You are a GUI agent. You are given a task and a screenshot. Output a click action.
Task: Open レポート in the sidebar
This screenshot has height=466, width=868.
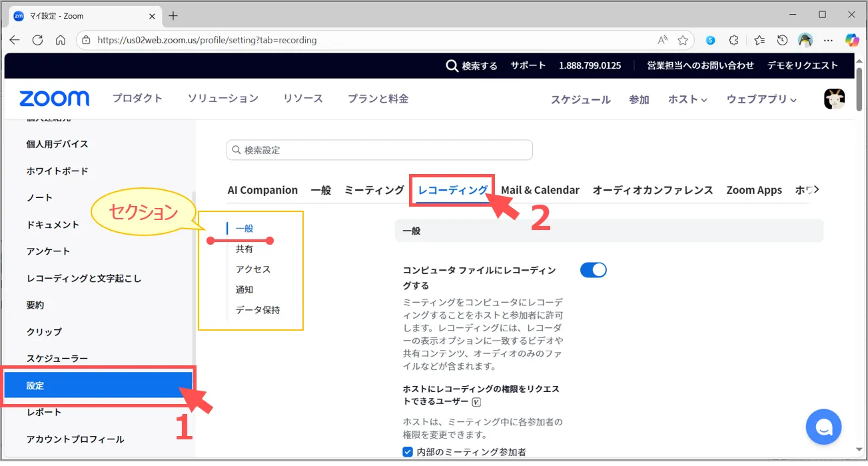point(44,412)
